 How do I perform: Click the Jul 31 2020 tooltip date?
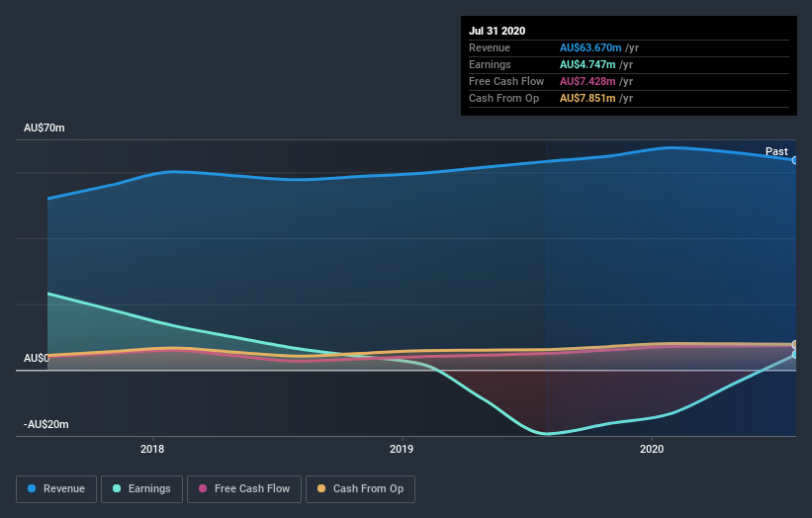click(497, 31)
